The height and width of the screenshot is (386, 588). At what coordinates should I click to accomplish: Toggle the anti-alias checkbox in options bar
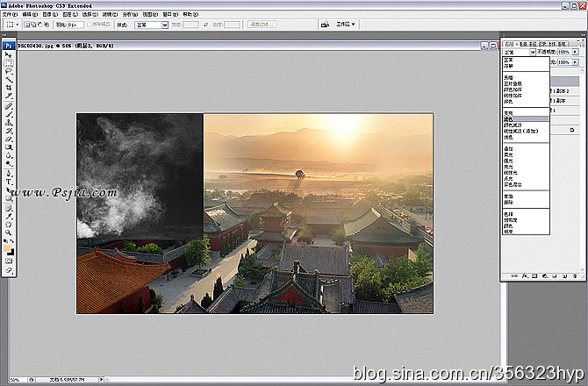coord(90,25)
